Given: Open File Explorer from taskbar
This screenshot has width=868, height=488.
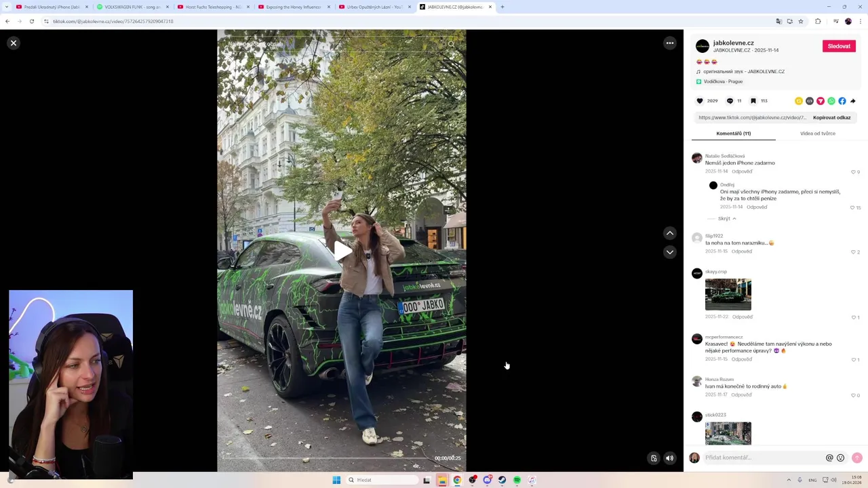Looking at the screenshot, I should click(x=442, y=480).
